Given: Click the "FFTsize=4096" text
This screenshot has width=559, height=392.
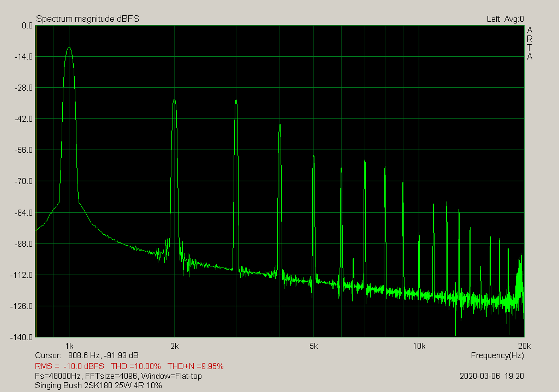Looking at the screenshot, I should pos(112,376).
